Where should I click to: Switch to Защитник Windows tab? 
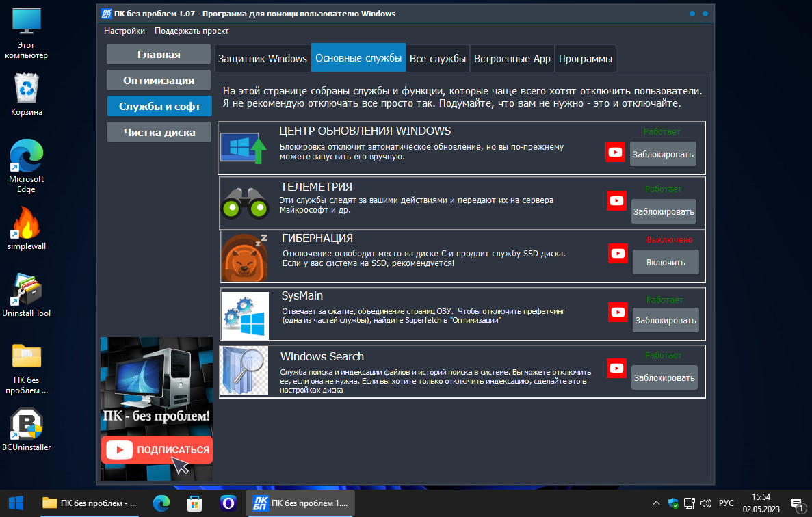click(263, 59)
